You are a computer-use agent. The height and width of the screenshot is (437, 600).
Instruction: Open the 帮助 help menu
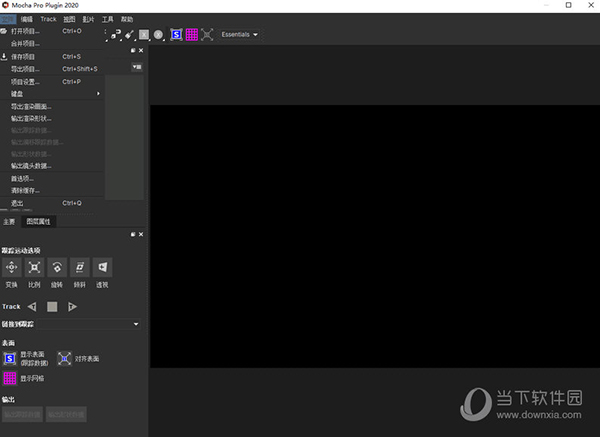tap(127, 19)
